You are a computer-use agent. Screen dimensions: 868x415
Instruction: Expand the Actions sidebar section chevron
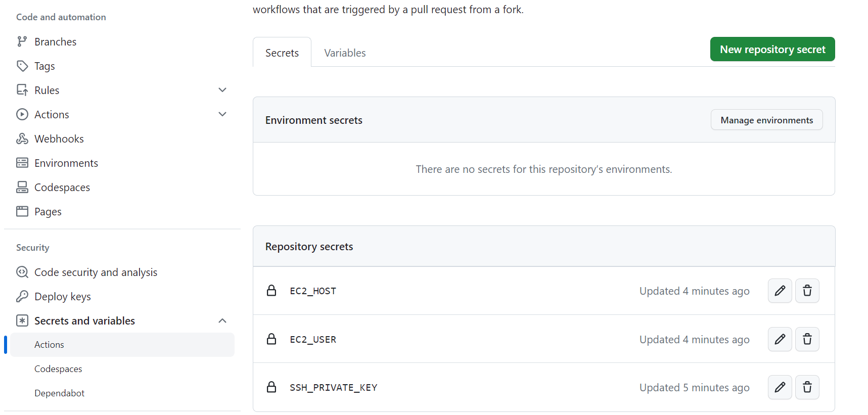(x=222, y=114)
